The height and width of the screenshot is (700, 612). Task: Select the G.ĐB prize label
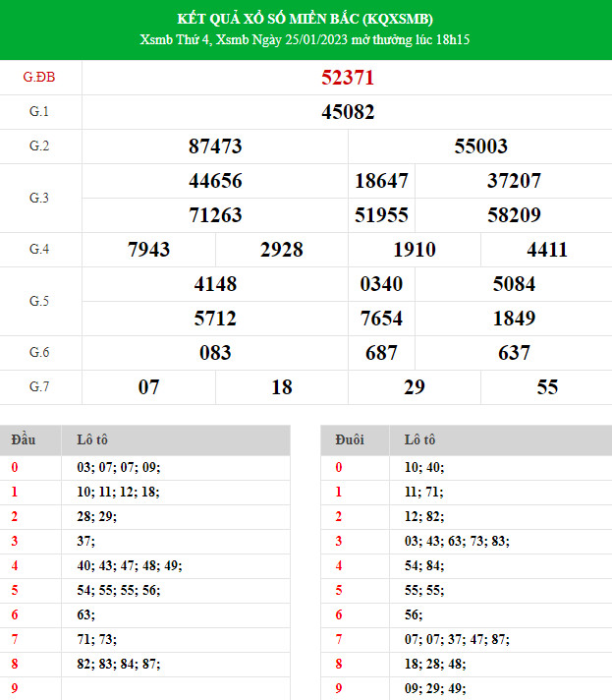(x=39, y=78)
